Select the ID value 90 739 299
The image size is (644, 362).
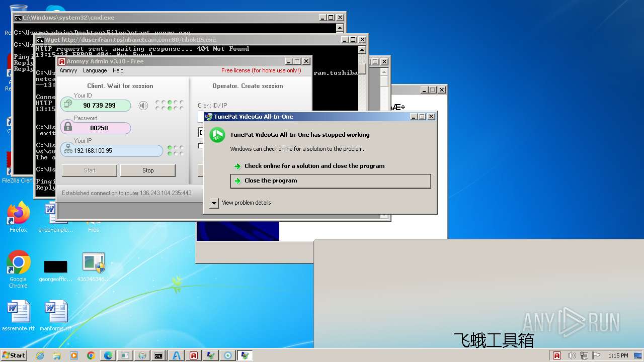pos(100,106)
